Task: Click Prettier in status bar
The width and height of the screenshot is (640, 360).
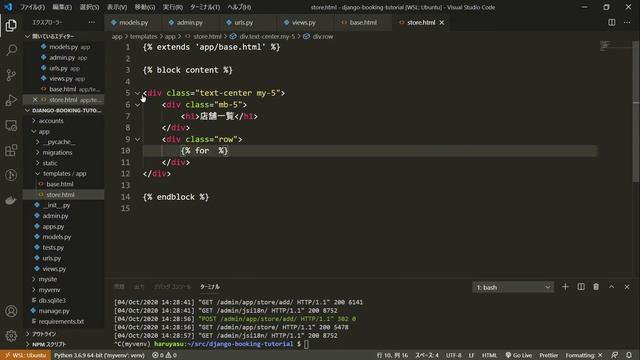Action: coord(549,355)
